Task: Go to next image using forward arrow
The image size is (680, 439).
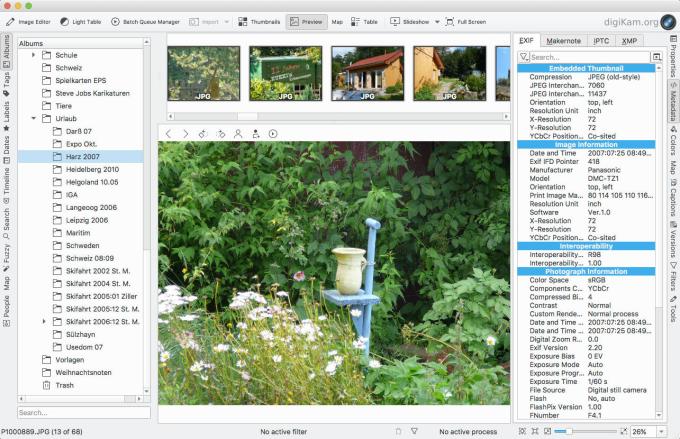Action: pyautogui.click(x=186, y=134)
